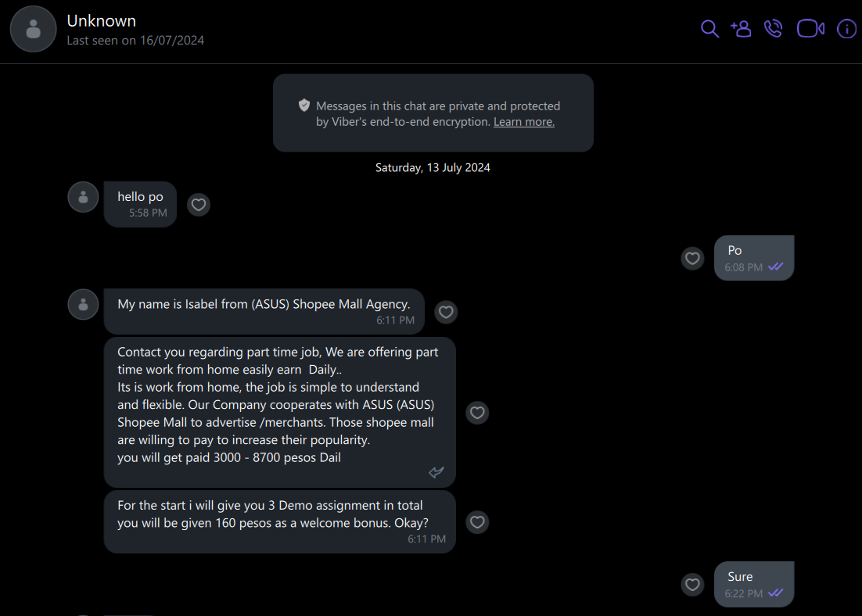The height and width of the screenshot is (616, 862).
Task: Like the "hello po" message
Action: click(199, 205)
